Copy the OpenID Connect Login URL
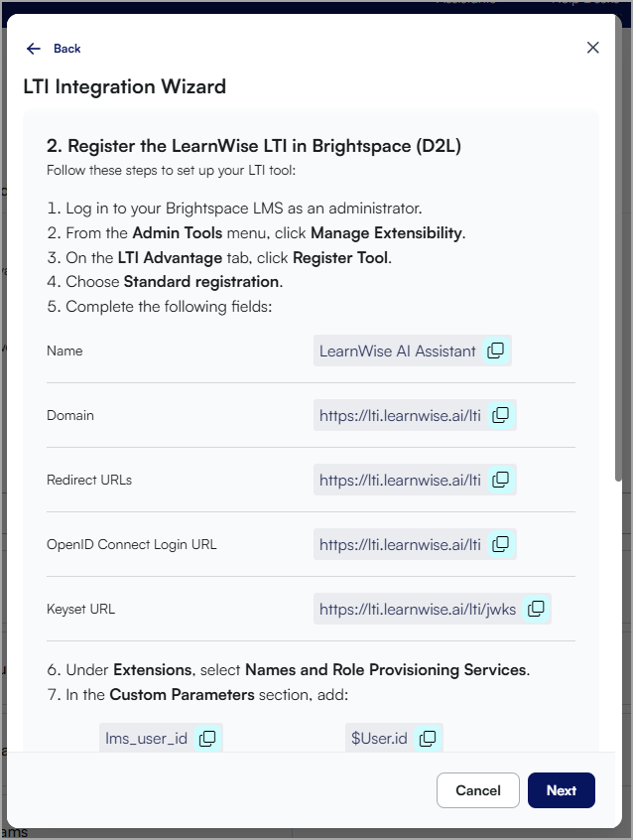Screen dimensions: 633x840 pyautogui.click(x=502, y=544)
